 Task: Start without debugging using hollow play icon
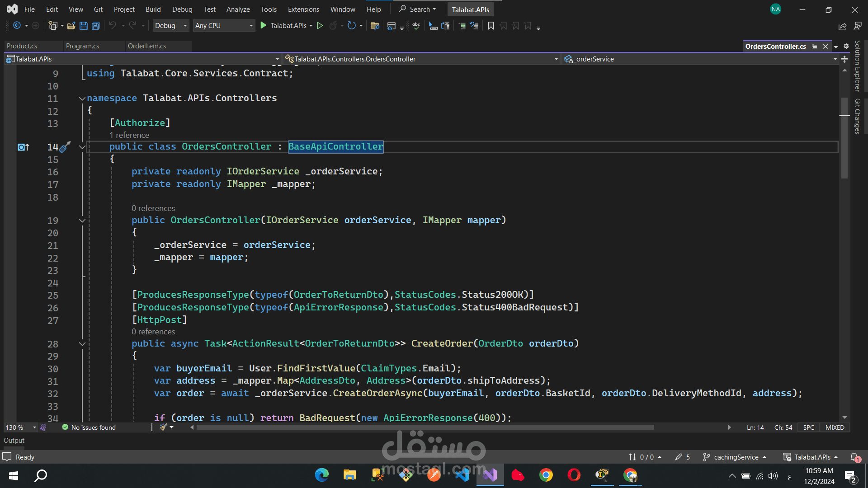coord(320,26)
